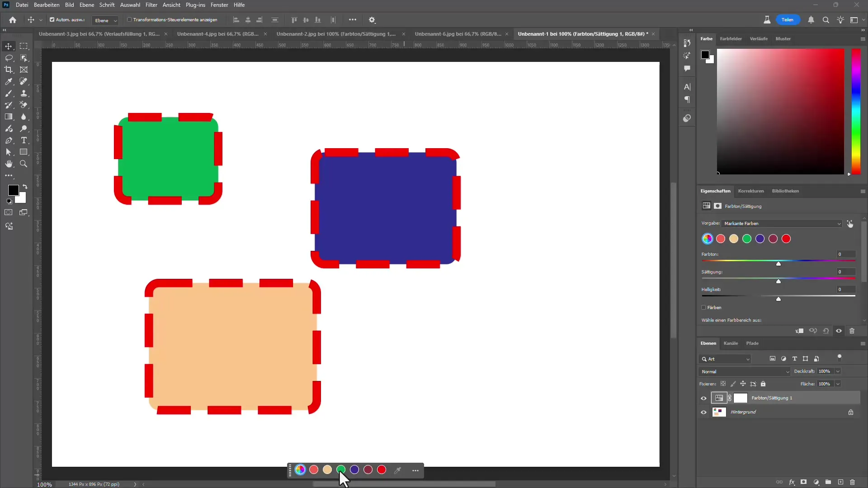The image size is (868, 488).
Task: Add a layer style via fx icon
Action: coord(792,482)
